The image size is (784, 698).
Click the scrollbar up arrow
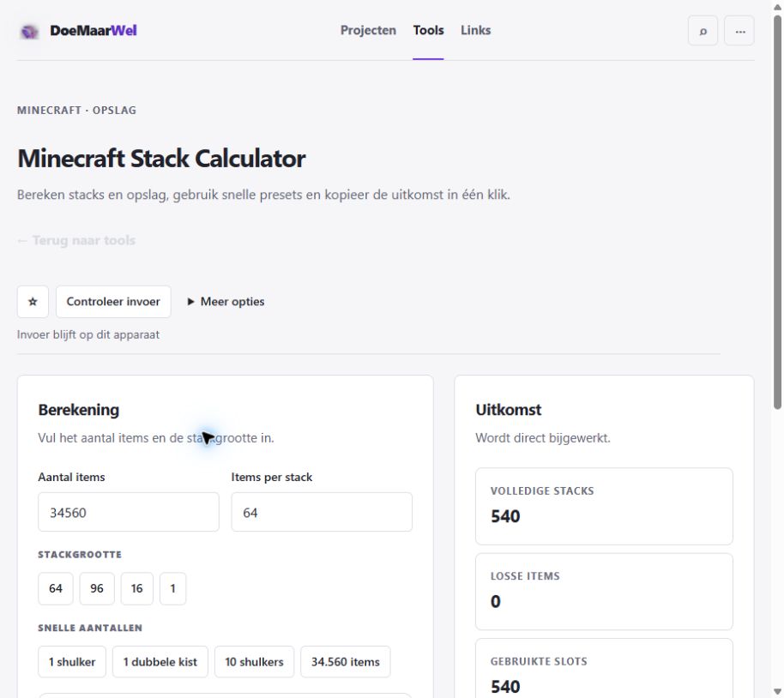[777, 6]
